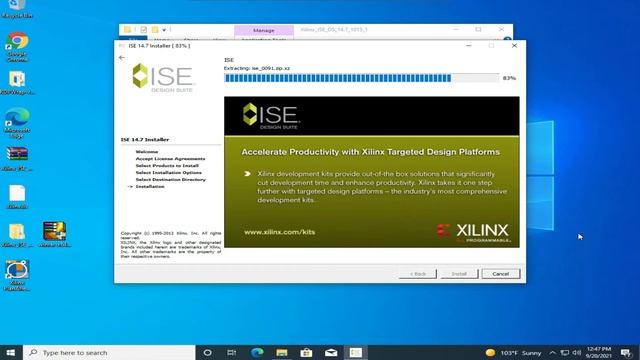
Task: Click the taskbar clock showing 12:47 PM
Action: point(598,352)
